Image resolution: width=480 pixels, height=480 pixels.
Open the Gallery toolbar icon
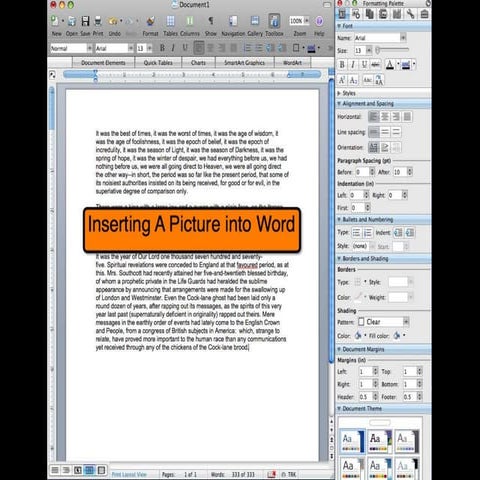click(255, 21)
